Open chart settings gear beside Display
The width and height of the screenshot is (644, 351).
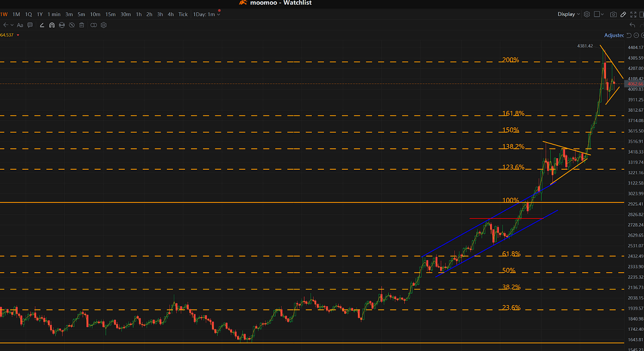coord(587,14)
